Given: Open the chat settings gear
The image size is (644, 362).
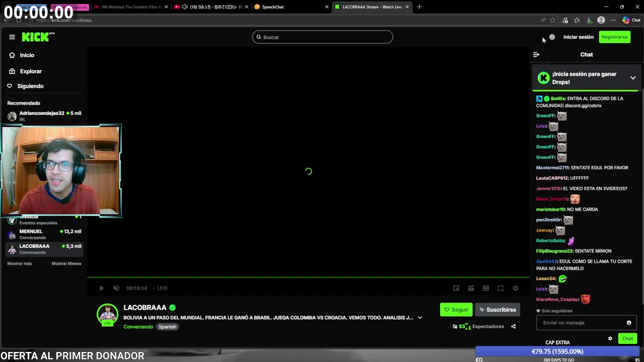Looking at the screenshot, I should coord(610,338).
